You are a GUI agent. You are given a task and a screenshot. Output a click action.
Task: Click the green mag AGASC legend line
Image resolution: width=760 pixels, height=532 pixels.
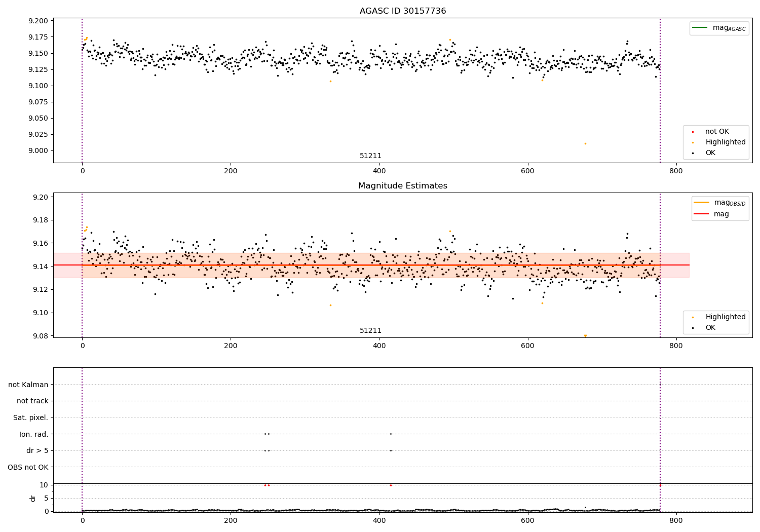coord(700,27)
